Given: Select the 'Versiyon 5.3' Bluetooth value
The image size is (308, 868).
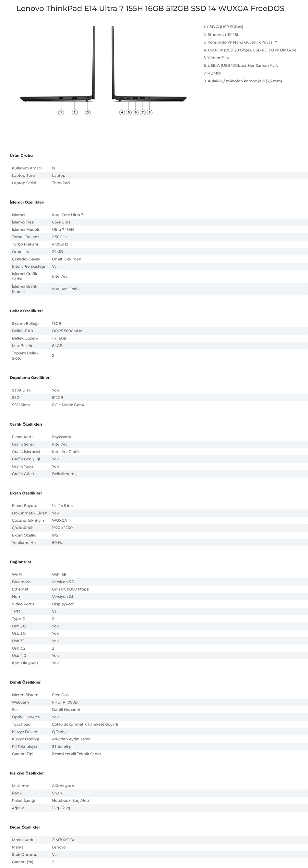Looking at the screenshot, I should [63, 582].
